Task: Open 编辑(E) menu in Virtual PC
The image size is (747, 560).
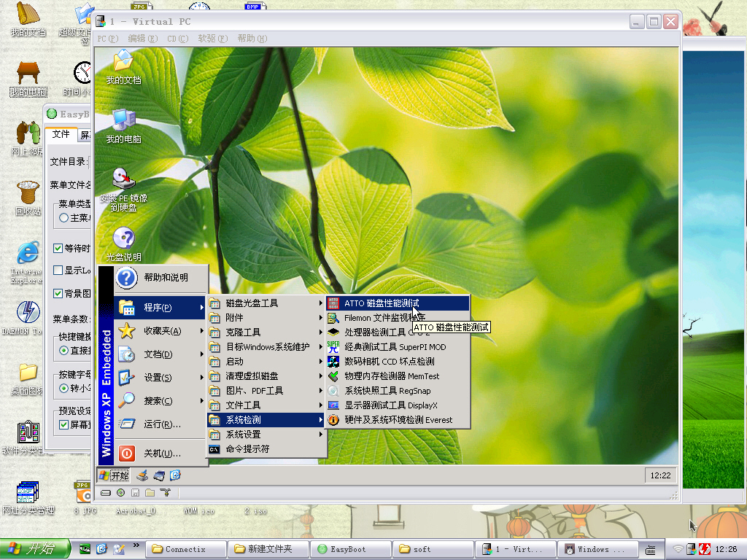Action: [143, 39]
